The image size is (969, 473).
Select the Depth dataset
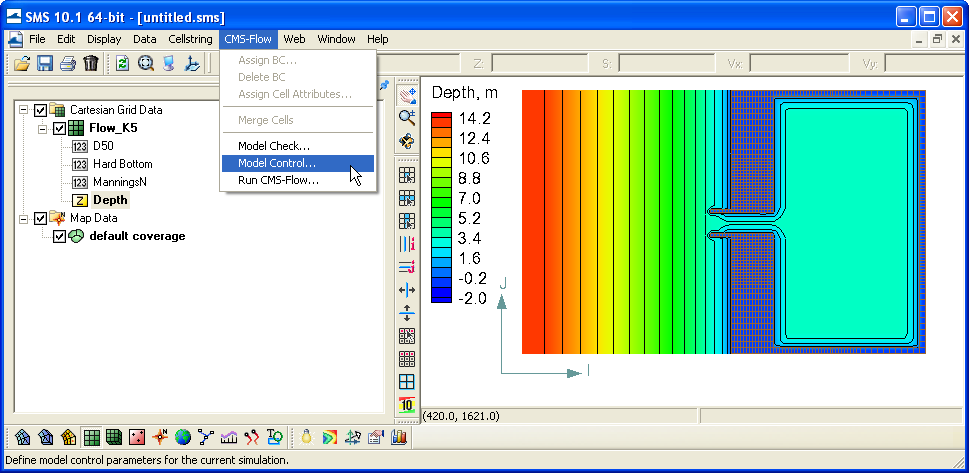[x=110, y=200]
